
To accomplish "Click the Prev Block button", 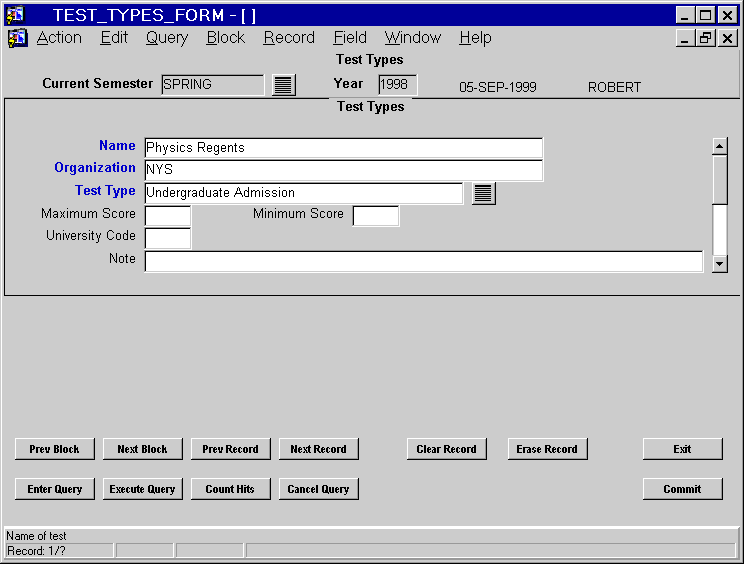I will [x=55, y=449].
